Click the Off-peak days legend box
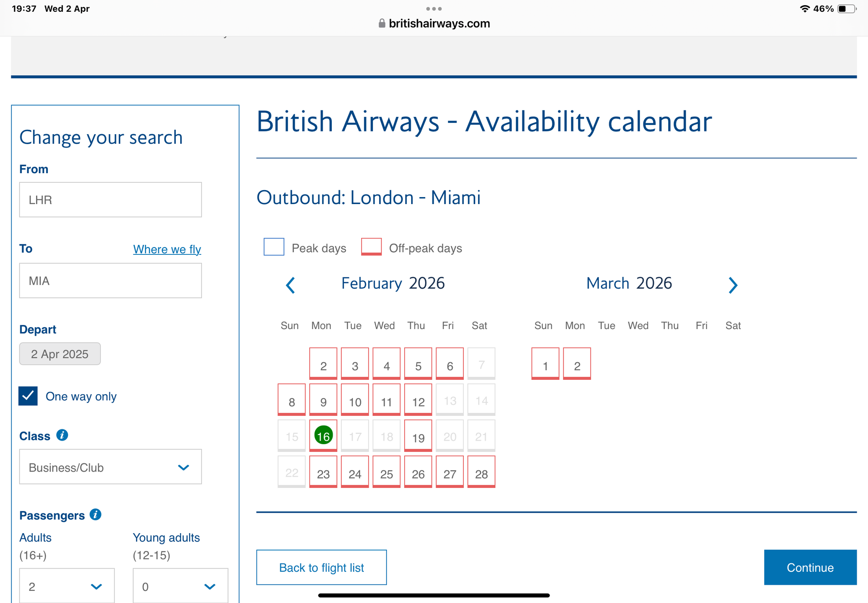This screenshot has height=603, width=868. click(x=371, y=247)
